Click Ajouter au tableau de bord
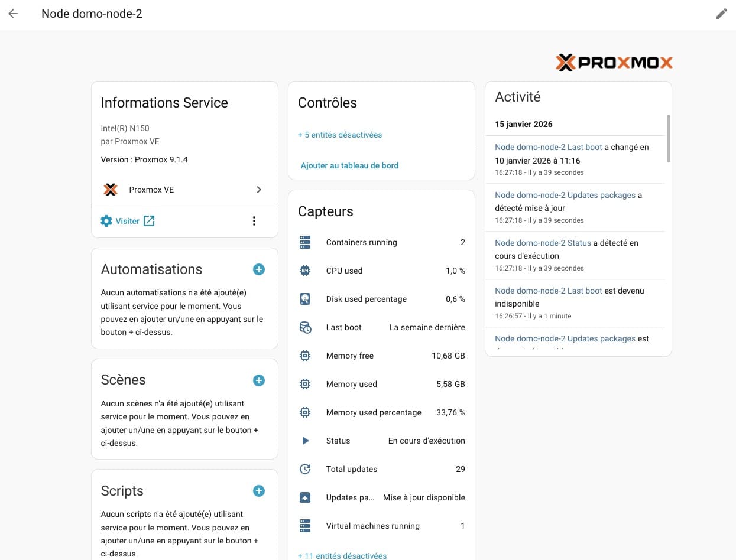The width and height of the screenshot is (736, 560). pyautogui.click(x=349, y=165)
